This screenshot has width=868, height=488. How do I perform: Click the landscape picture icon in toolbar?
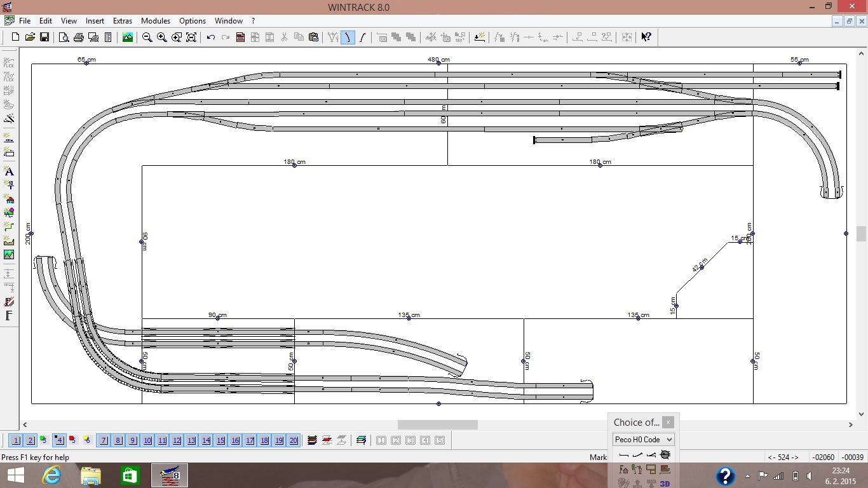pyautogui.click(x=128, y=37)
